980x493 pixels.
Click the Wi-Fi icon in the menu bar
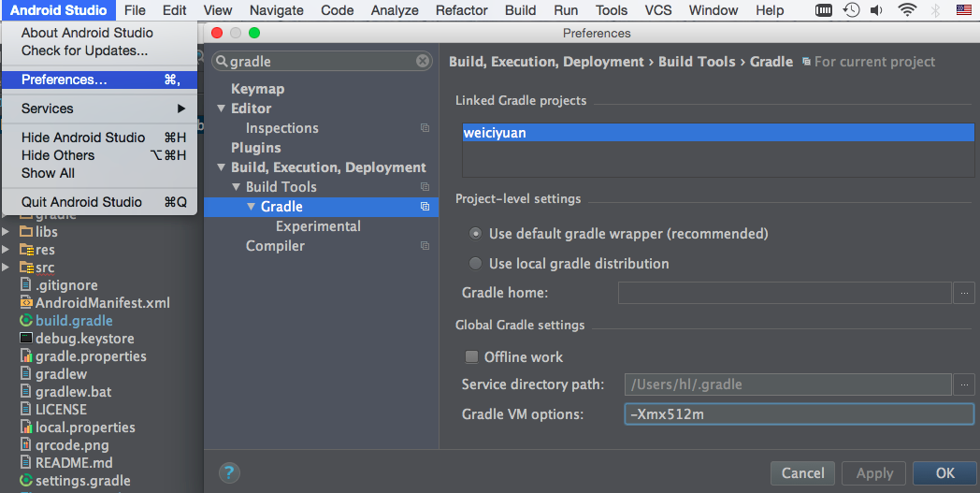coord(907,10)
